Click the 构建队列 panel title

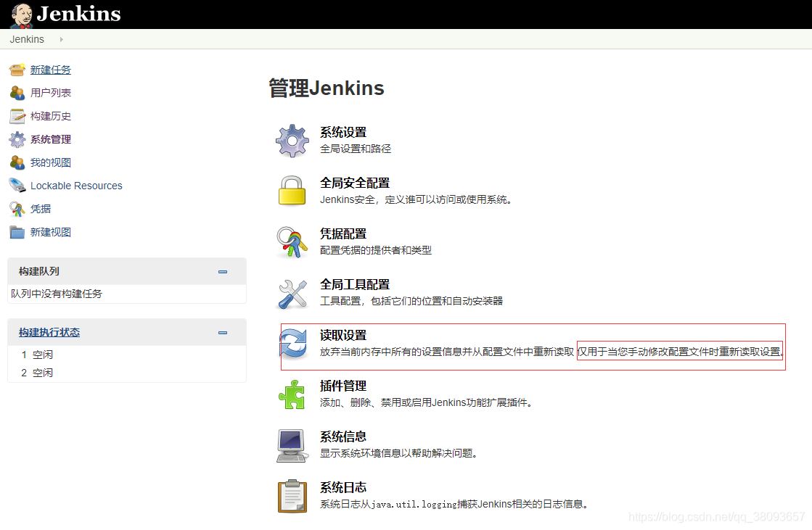point(39,271)
